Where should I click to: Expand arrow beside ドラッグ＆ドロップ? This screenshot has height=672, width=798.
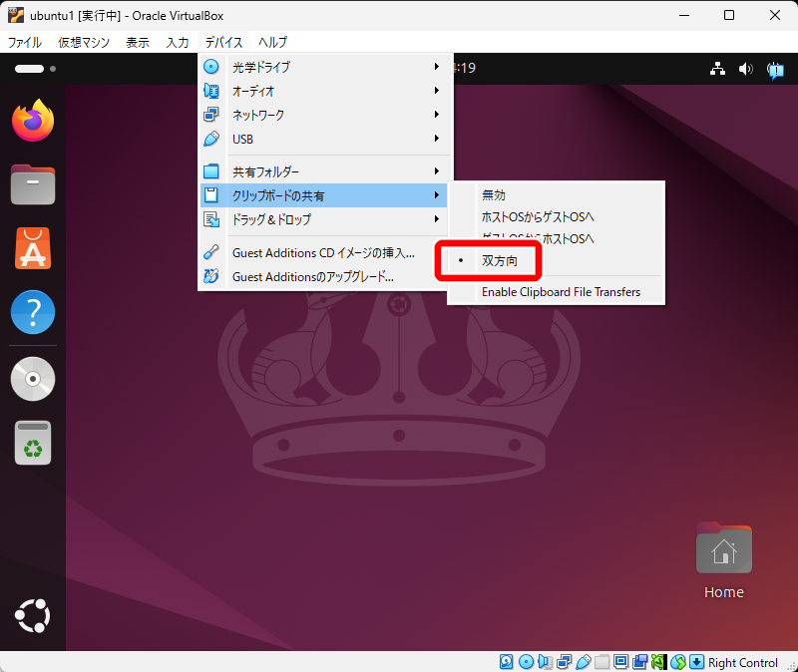pyautogui.click(x=437, y=218)
